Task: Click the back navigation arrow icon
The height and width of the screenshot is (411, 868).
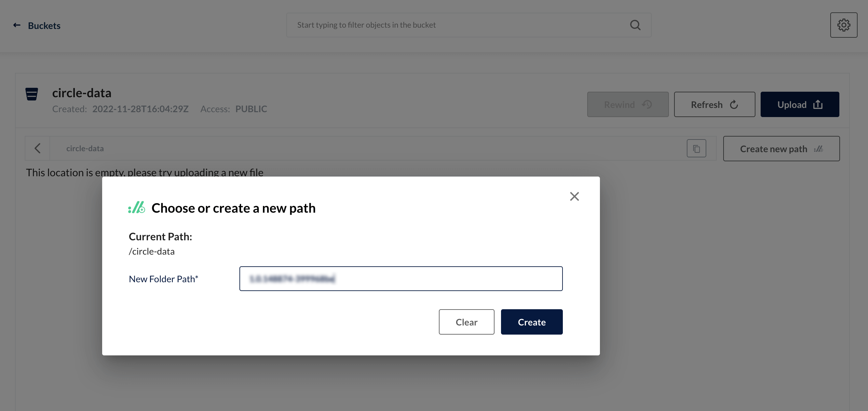Action: (17, 25)
